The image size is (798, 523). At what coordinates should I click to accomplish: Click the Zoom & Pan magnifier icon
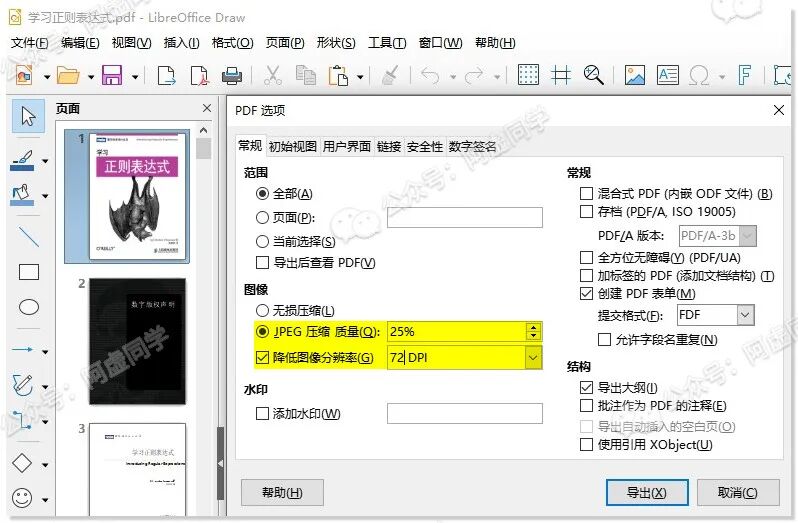tap(593, 75)
